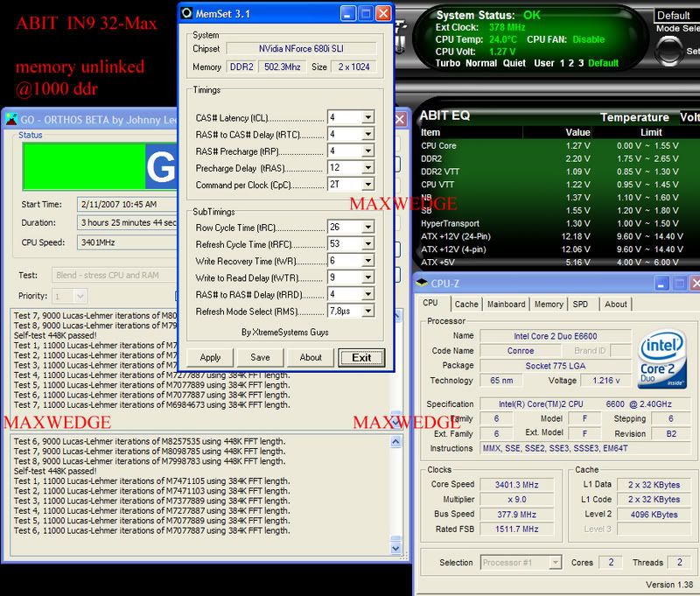This screenshot has width=700, height=596.
Task: Select Turbo mode in uGuru
Action: 448,63
